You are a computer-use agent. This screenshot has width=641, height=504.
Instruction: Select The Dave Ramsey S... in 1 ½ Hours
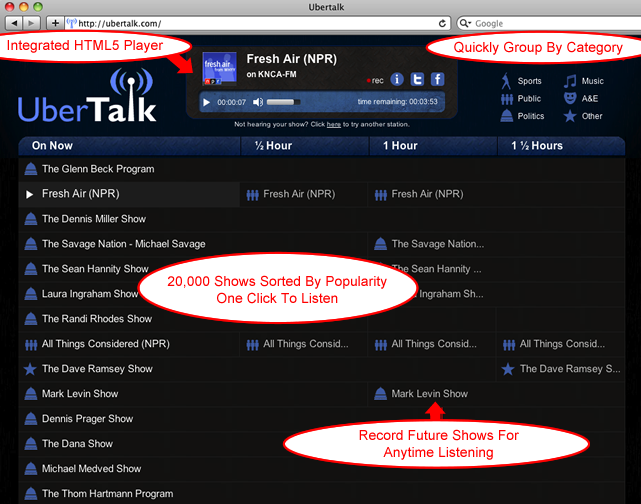[x=570, y=369]
